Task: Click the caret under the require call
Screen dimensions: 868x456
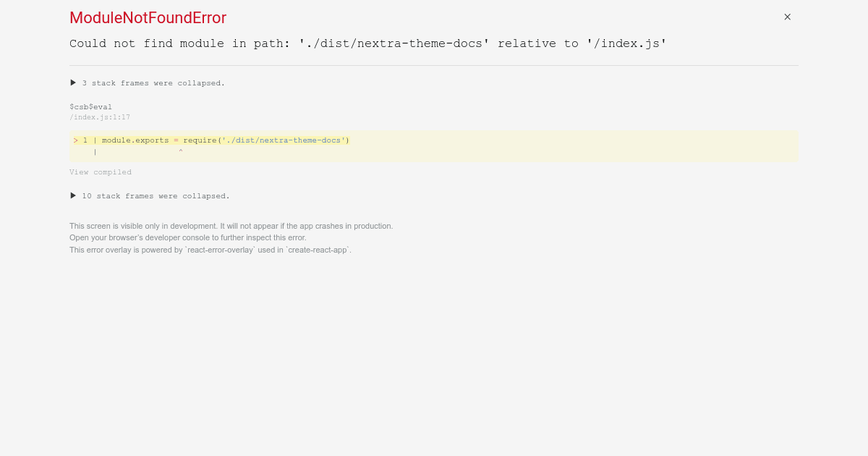Action: [x=180, y=151]
